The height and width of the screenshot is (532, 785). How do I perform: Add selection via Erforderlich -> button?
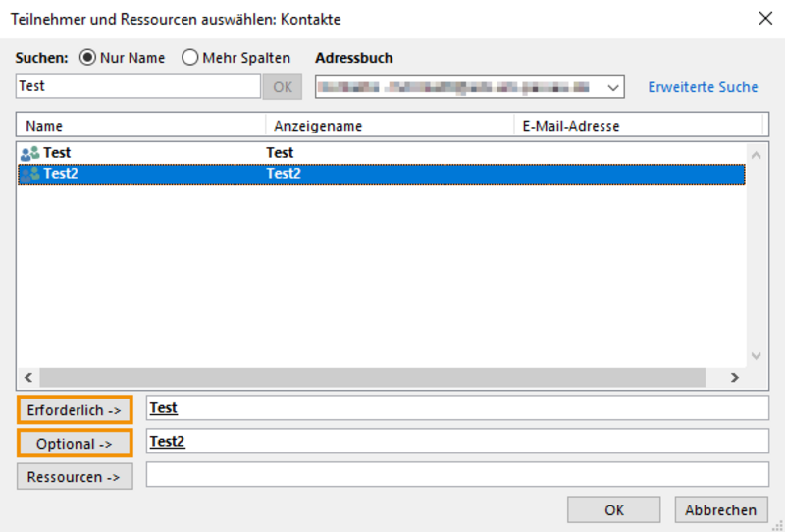point(75,410)
